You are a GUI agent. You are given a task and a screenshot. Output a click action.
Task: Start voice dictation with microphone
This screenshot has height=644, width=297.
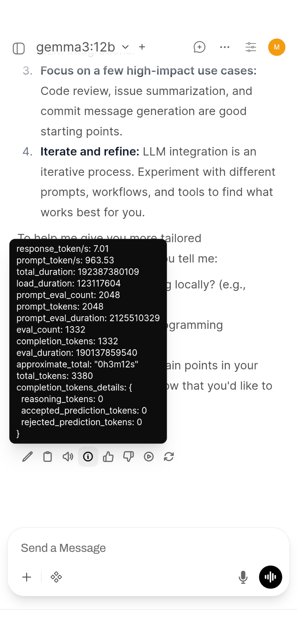[243, 577]
